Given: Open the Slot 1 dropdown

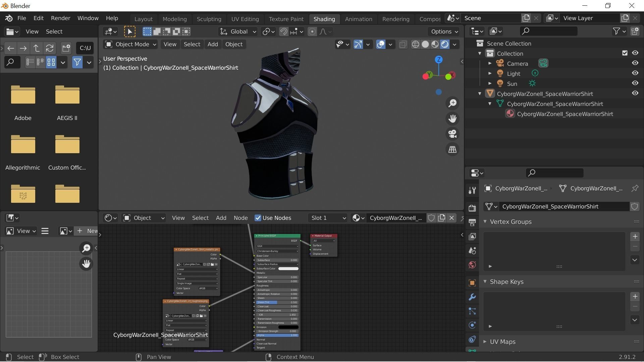Looking at the screenshot, I should click(x=328, y=218).
